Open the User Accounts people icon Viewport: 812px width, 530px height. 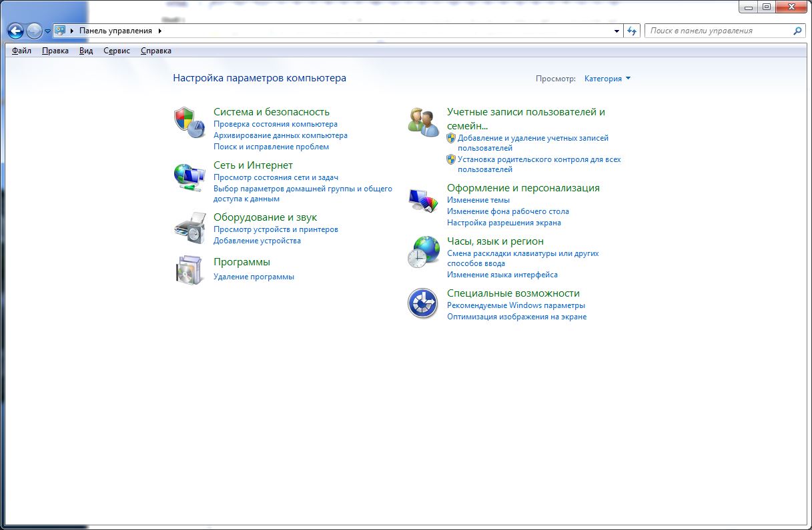[x=423, y=122]
